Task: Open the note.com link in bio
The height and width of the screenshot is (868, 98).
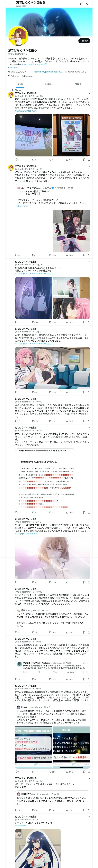Action: point(34,64)
